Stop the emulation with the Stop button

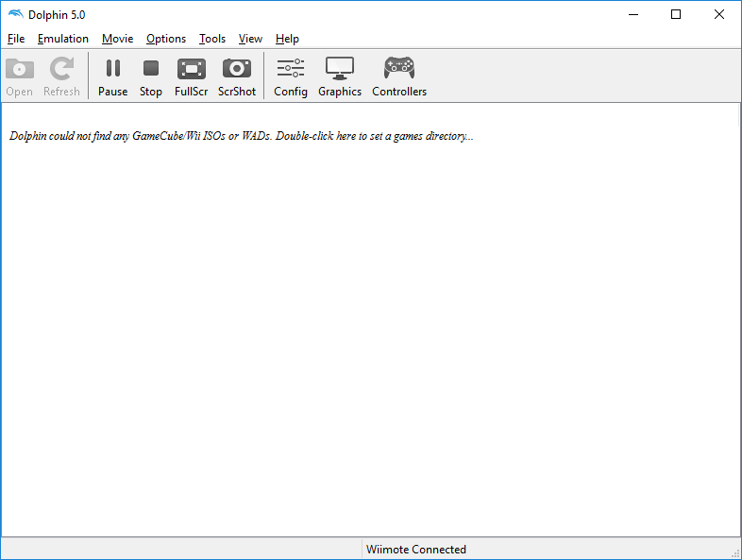(x=151, y=68)
